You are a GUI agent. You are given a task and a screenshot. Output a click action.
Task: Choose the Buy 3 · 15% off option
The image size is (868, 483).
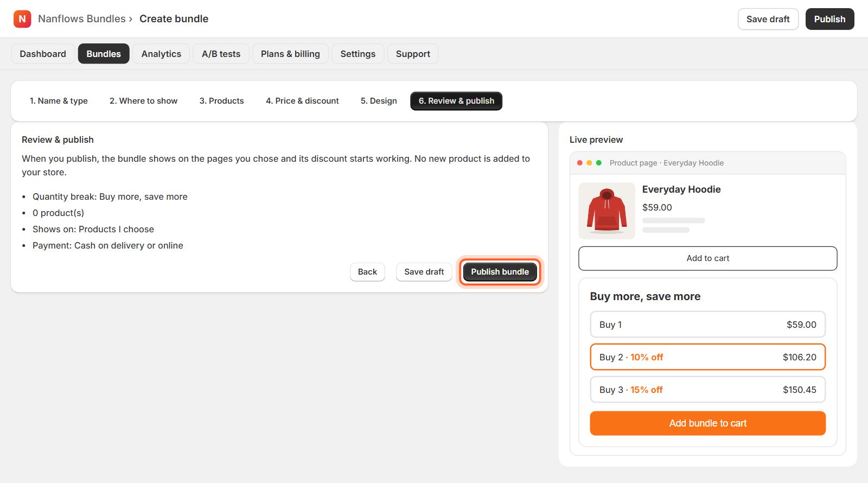point(708,390)
